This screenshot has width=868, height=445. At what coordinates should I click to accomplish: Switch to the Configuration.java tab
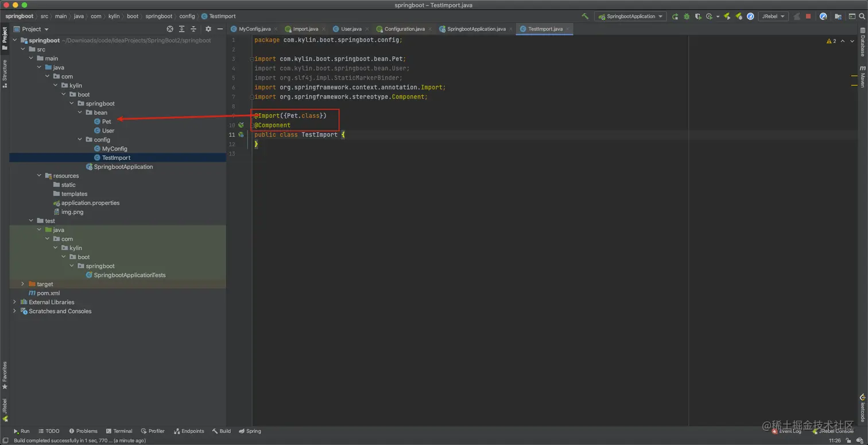(x=404, y=29)
